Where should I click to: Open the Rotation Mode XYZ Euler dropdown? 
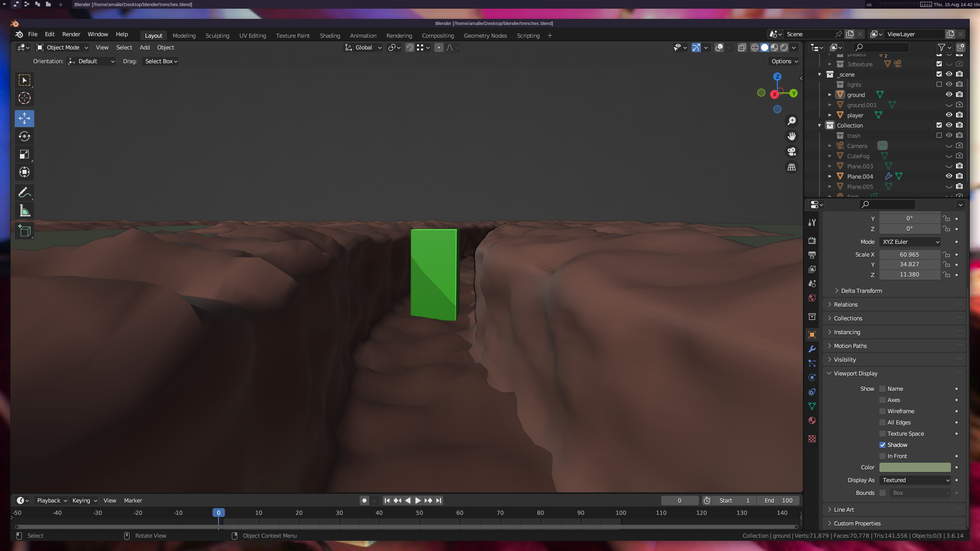[x=910, y=242]
